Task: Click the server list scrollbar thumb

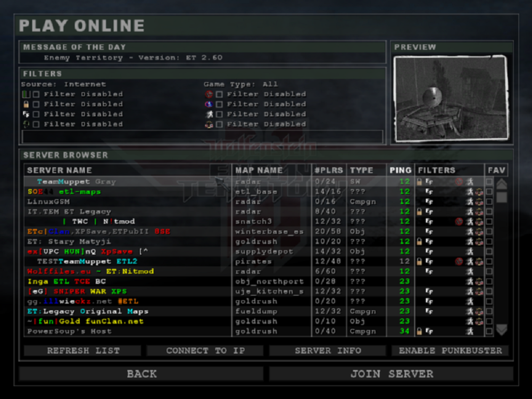Action: point(502,197)
